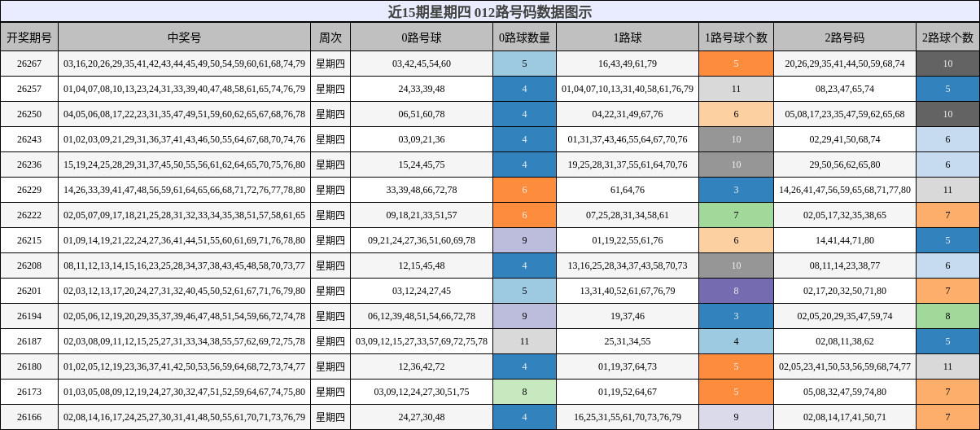Viewport: 980px width, 430px height.
Task: Click the 2路球个数 column header
Action: (947, 37)
